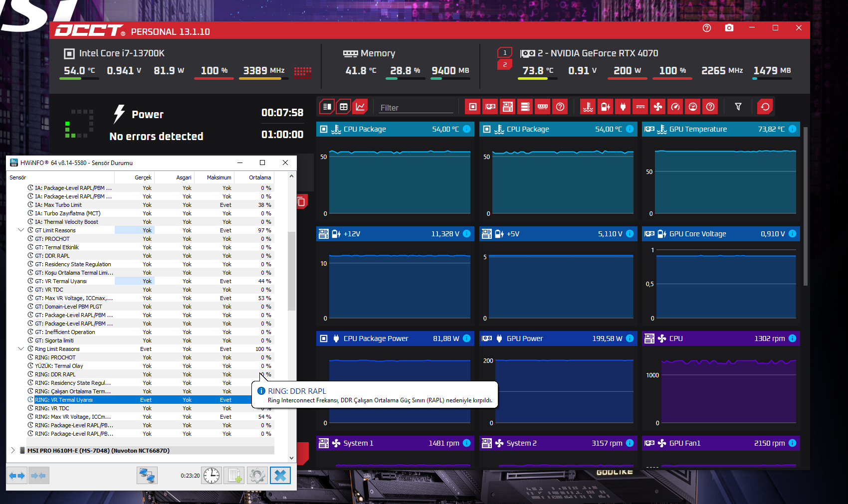Close HWiNFO sensors with blue X button
Image resolution: width=848 pixels, height=504 pixels.
280,476
